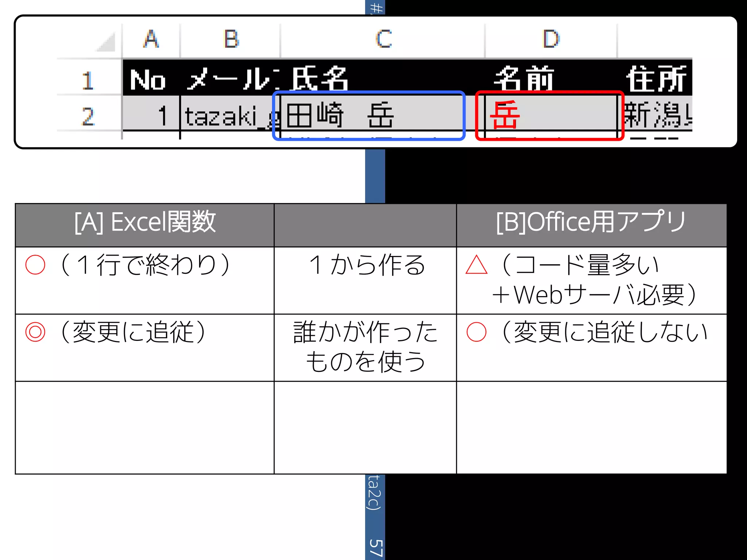
Task: Select column C header in the spreadsheet
Action: point(383,40)
